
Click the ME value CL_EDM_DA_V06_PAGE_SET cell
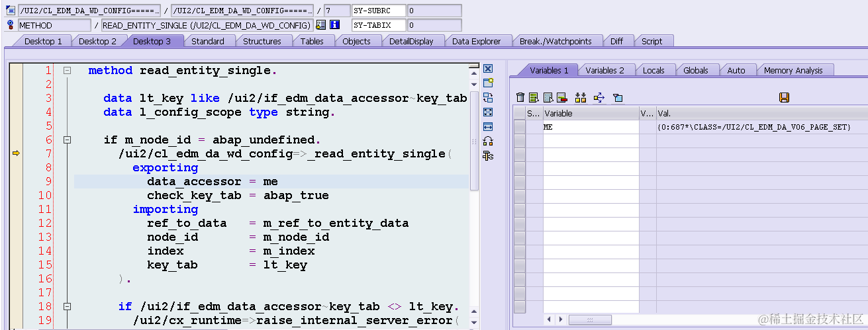[761, 127]
